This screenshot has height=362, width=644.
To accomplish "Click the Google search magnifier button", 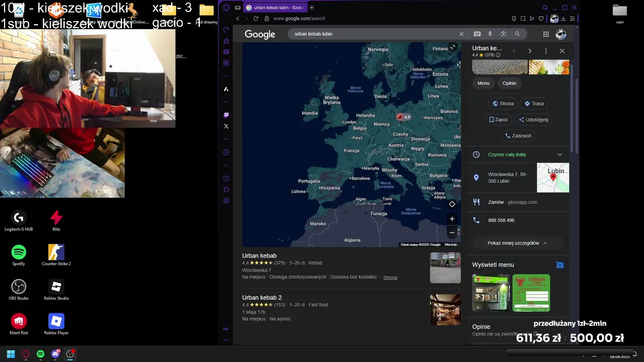I will 517,34.
